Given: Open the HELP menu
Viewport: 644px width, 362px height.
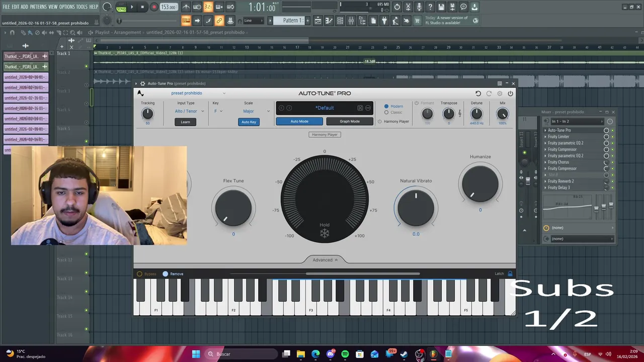Looking at the screenshot, I should [94, 7].
